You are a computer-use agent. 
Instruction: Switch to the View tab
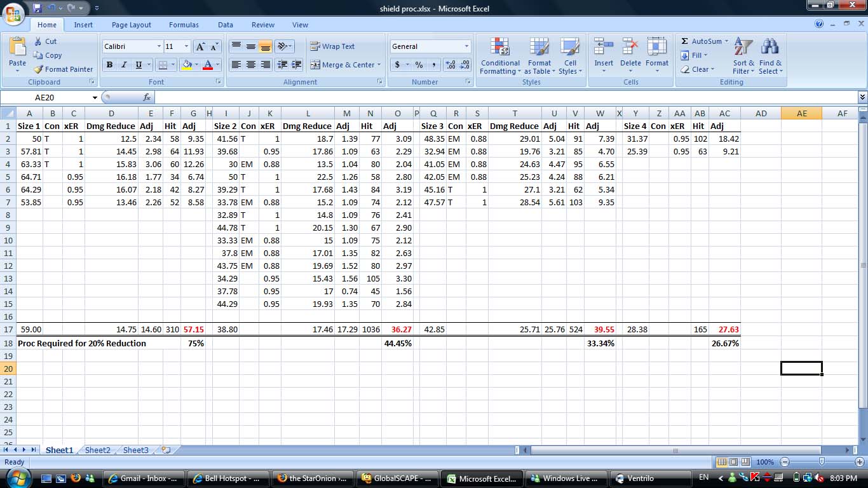click(300, 25)
